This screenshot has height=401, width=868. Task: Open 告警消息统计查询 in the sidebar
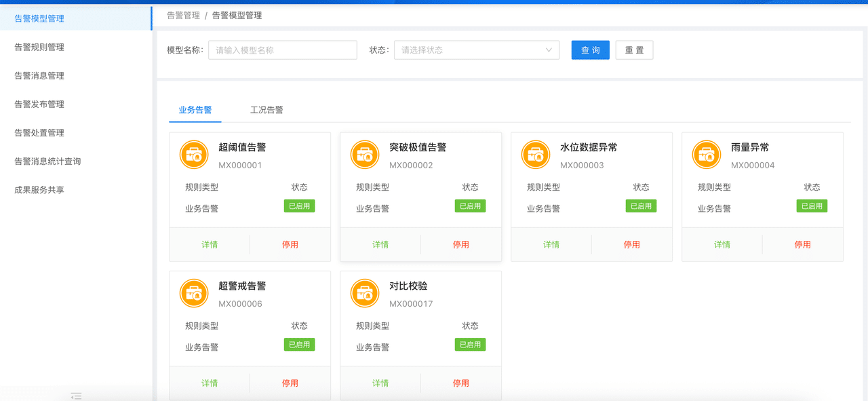point(76,161)
